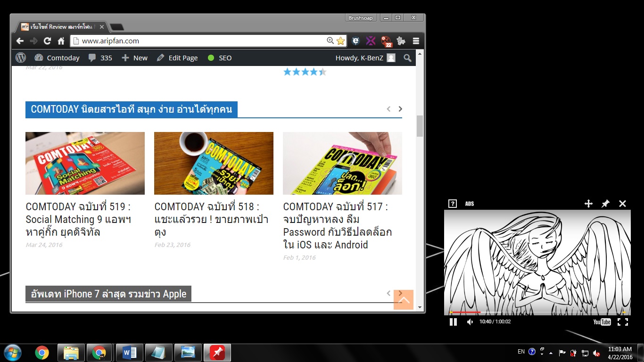Click the scrollbar down arrow
Viewport: 644px width, 362px height.
point(420,307)
